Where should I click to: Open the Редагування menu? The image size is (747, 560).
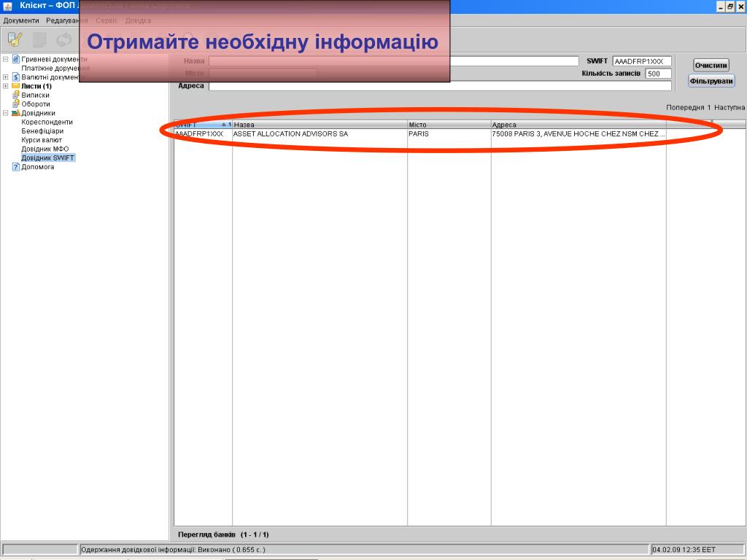[66, 20]
